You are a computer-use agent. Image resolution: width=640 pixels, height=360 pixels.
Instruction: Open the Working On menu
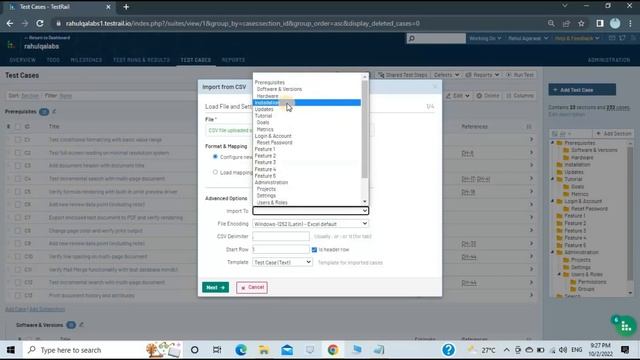[485, 38]
